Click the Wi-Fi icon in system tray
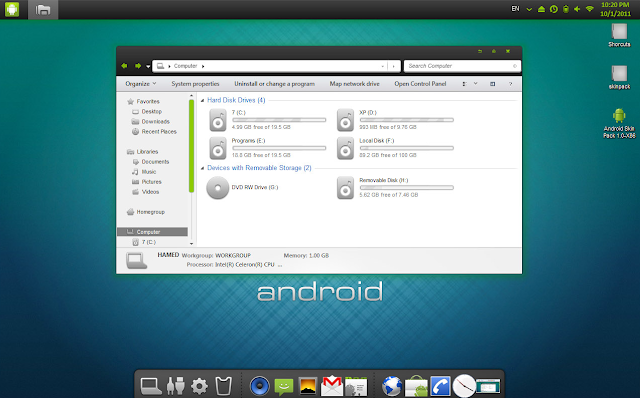640x398 pixels. [x=589, y=9]
